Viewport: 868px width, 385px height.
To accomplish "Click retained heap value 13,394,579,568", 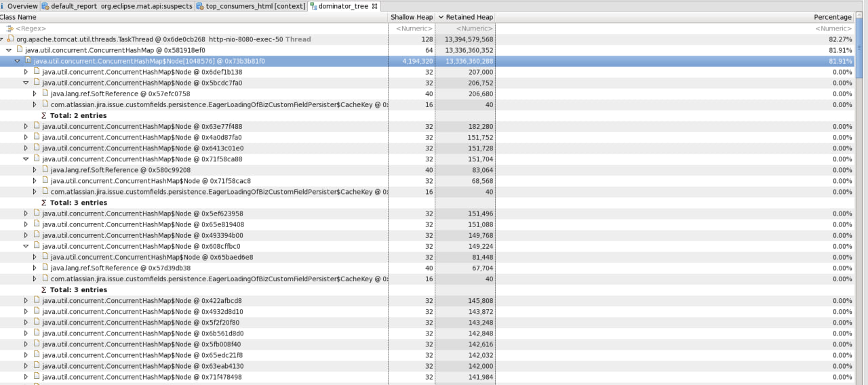I will point(469,39).
